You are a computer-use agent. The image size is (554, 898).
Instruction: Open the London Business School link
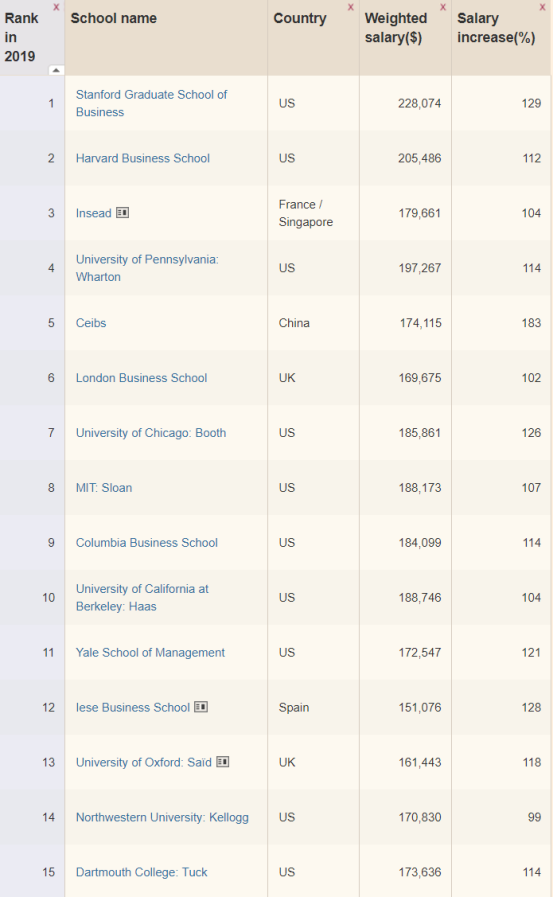tap(142, 378)
